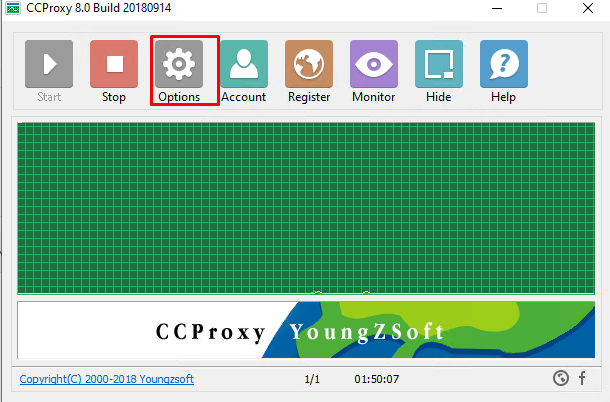Minimize the CCProxy window
Image resolution: width=610 pixels, height=402 pixels.
click(497, 8)
